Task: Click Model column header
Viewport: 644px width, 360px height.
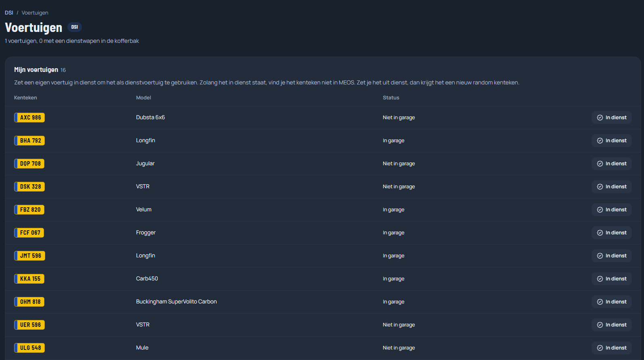Action: click(x=144, y=98)
